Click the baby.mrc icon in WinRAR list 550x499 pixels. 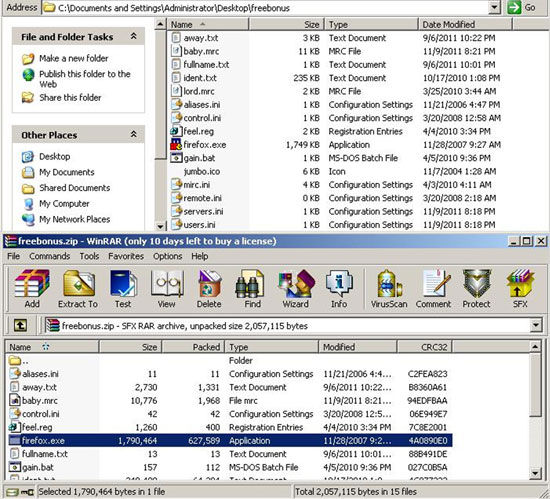15,400
